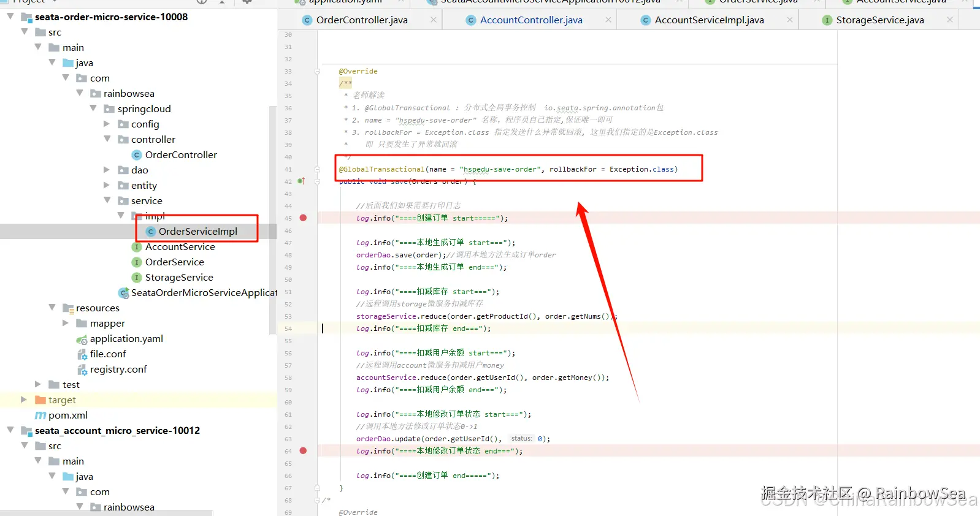Click implements-method gutter icon at line 42
Viewport: 980px width, 516px height.
coord(301,181)
